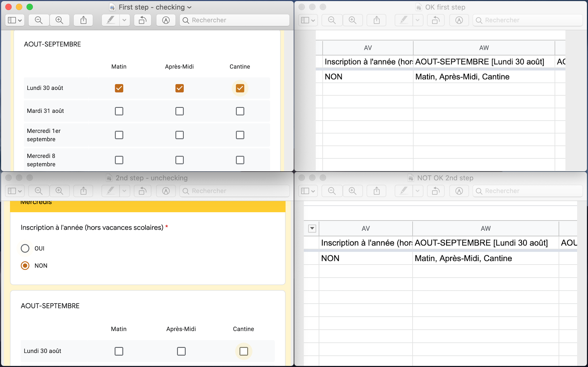Click the spreadsheet filter arrow left of column AV
The width and height of the screenshot is (588, 367).
tap(312, 228)
